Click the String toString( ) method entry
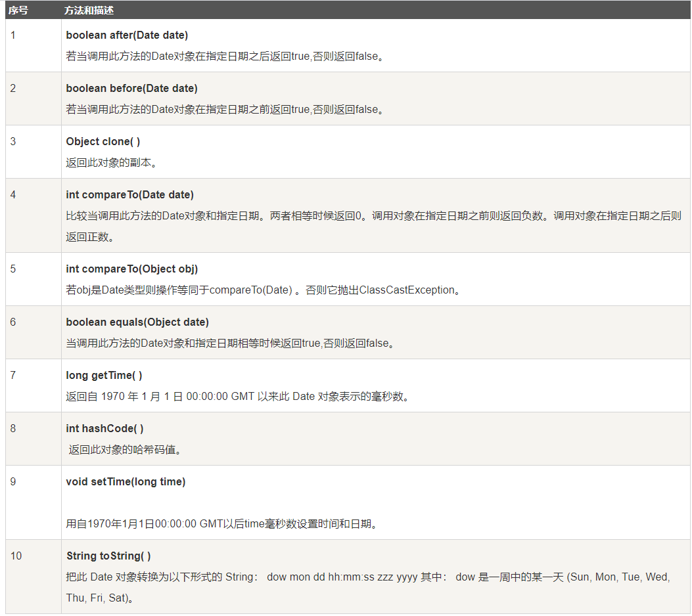 click(108, 556)
